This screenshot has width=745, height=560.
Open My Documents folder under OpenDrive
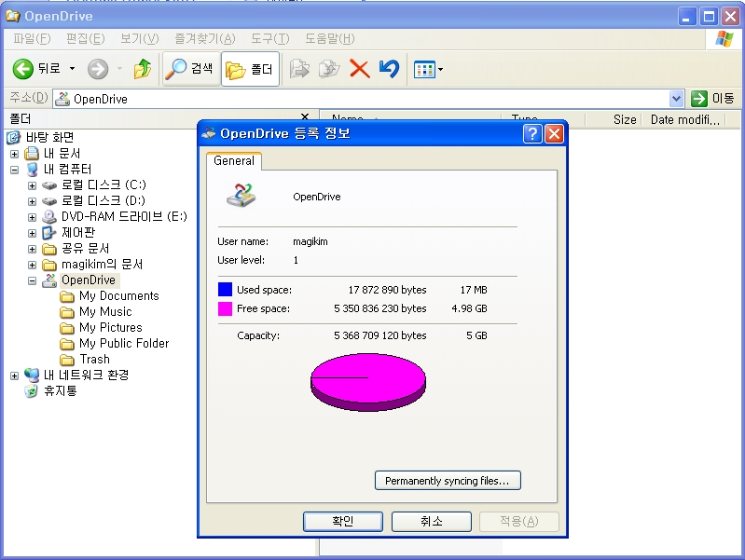click(118, 296)
